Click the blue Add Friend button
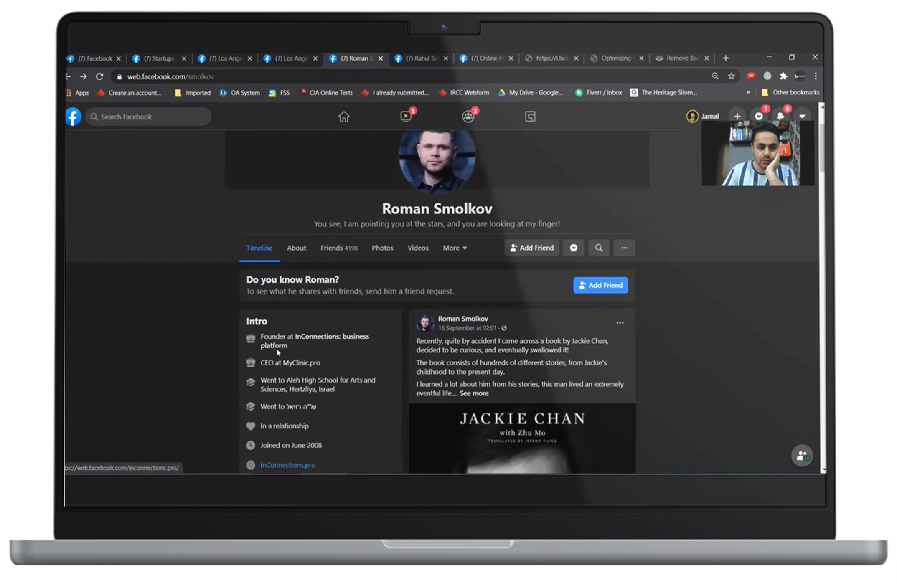The image size is (897, 588). tap(600, 285)
